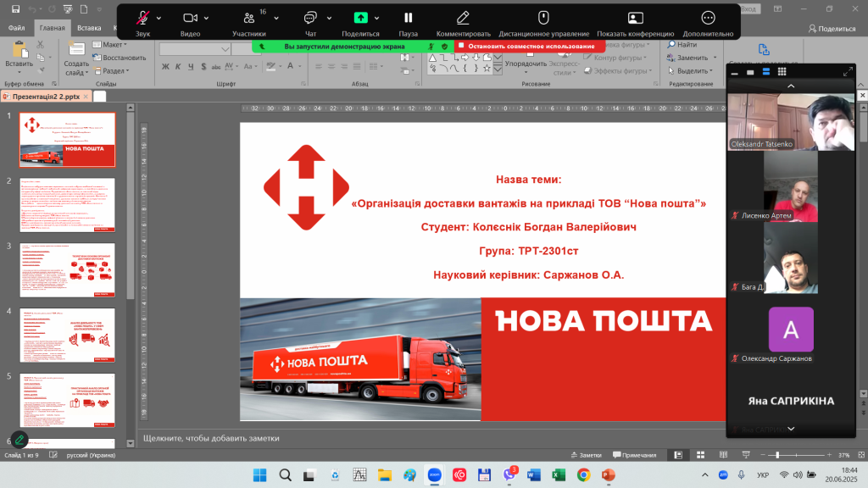
Task: Click the zoom in plus button
Action: (829, 455)
